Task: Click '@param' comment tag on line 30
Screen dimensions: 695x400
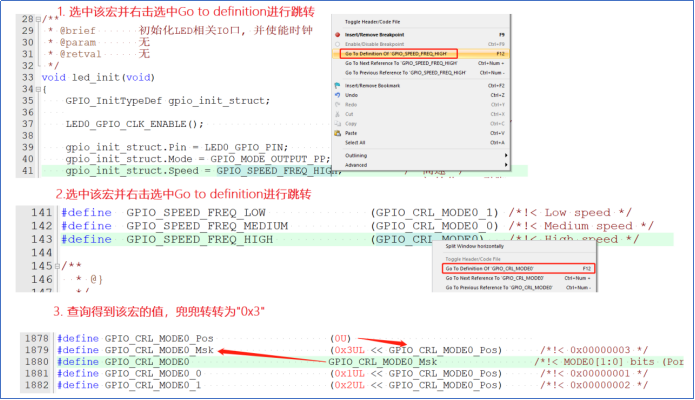Action: [78, 43]
